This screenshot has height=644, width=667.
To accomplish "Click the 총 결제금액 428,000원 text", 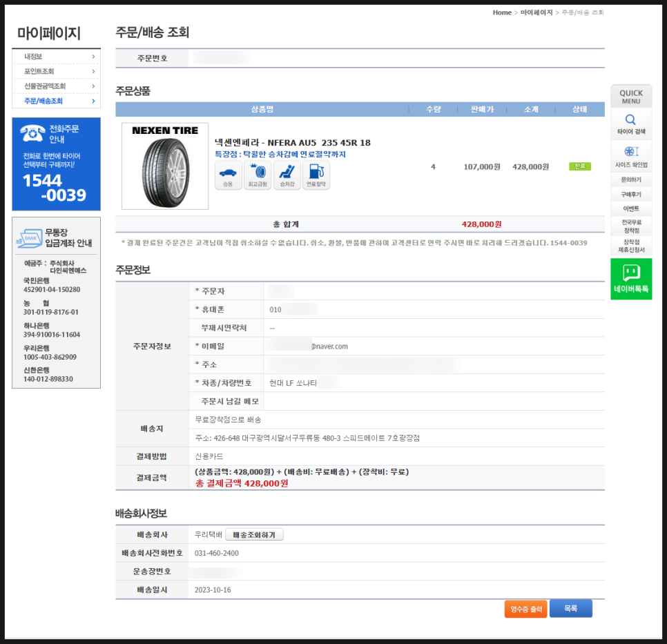I will (x=242, y=484).
